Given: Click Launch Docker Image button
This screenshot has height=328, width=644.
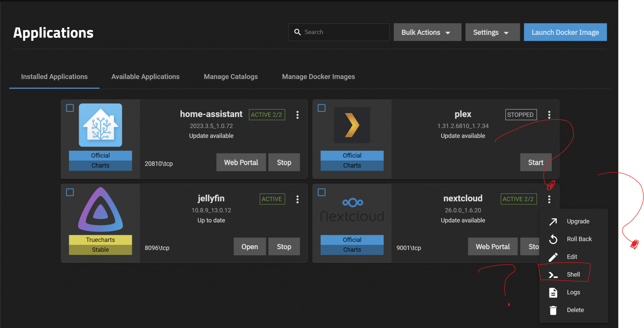Looking at the screenshot, I should coord(565,32).
